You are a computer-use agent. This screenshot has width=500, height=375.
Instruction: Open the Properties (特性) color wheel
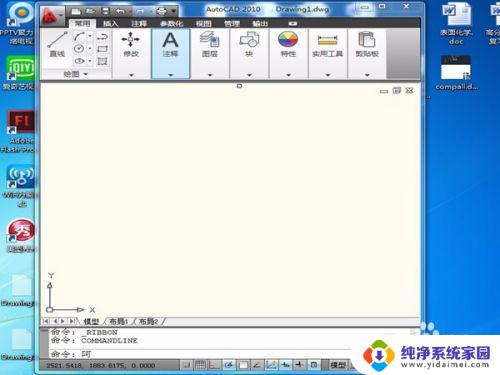coord(288,40)
